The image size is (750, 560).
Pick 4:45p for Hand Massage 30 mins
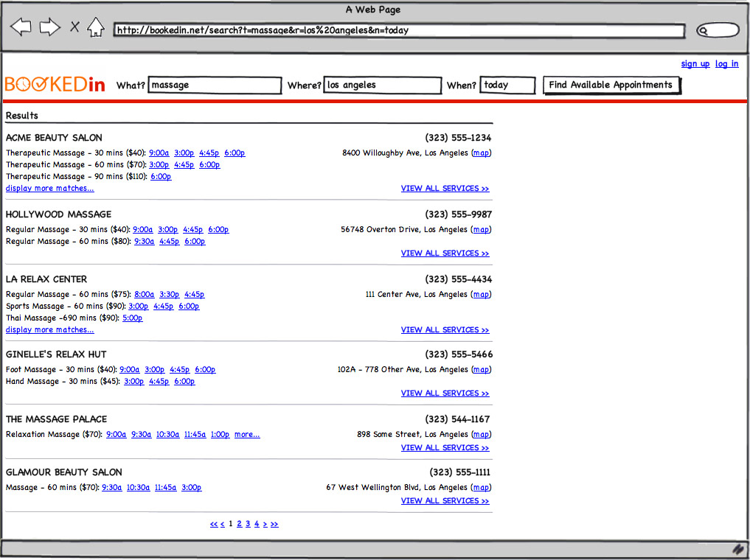tap(159, 381)
